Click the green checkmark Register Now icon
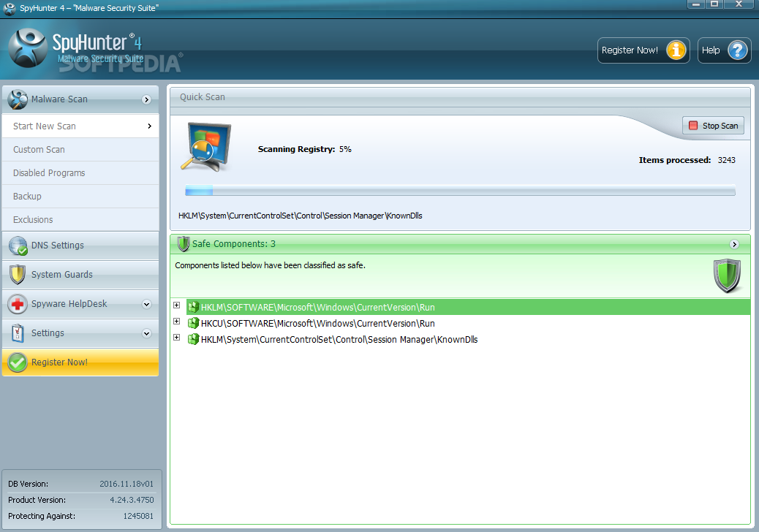 click(x=18, y=362)
